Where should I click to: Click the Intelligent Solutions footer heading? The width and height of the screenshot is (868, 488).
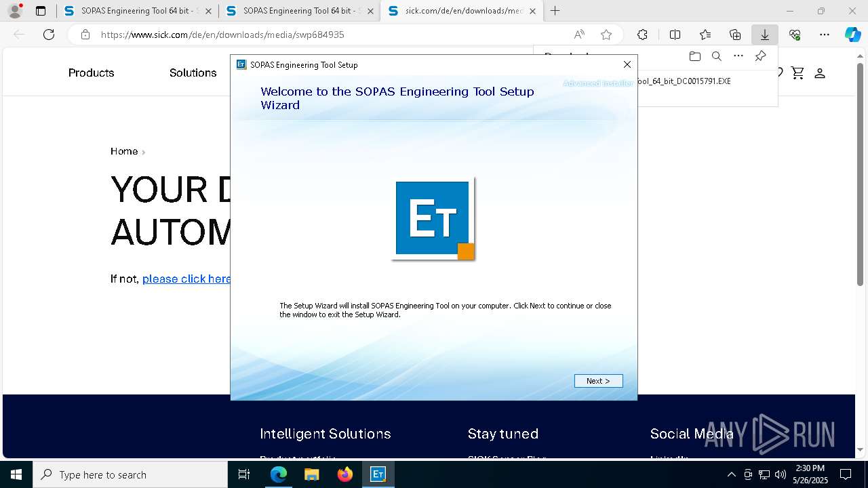[325, 434]
